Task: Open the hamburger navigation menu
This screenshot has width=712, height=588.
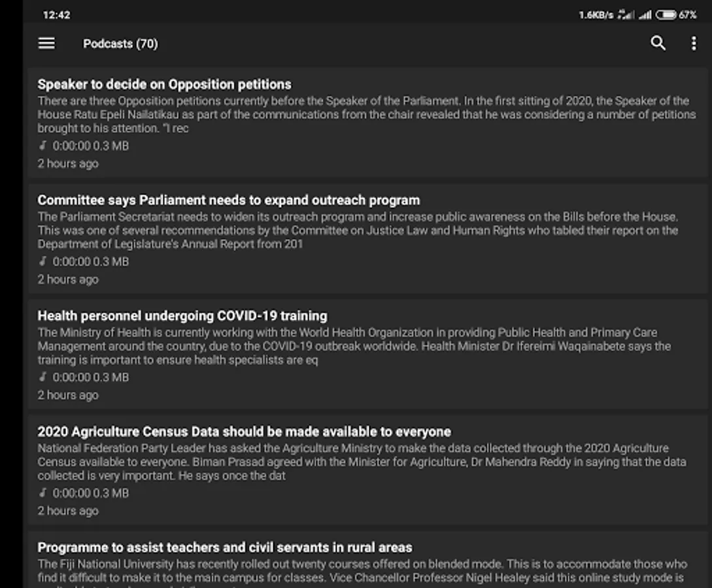Action: [46, 43]
